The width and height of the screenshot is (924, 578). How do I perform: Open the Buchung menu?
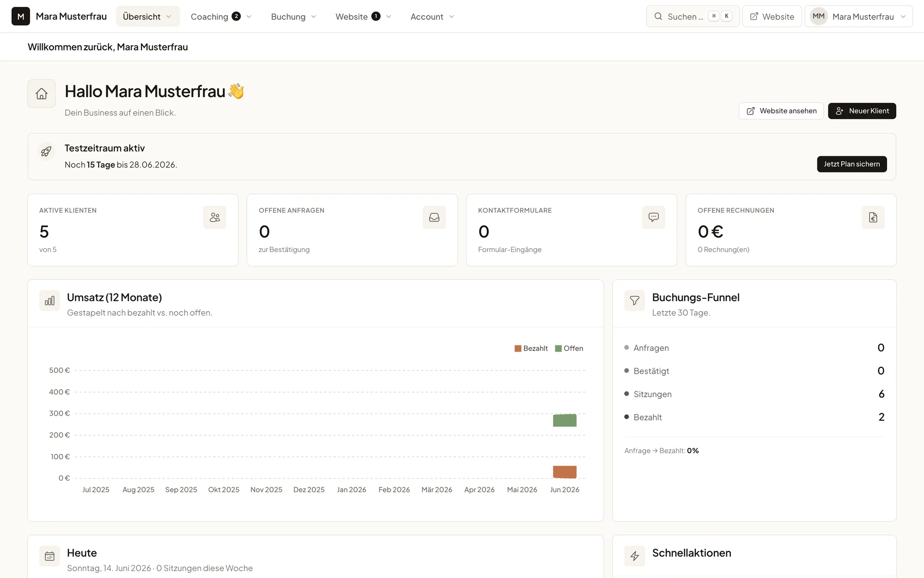[294, 16]
